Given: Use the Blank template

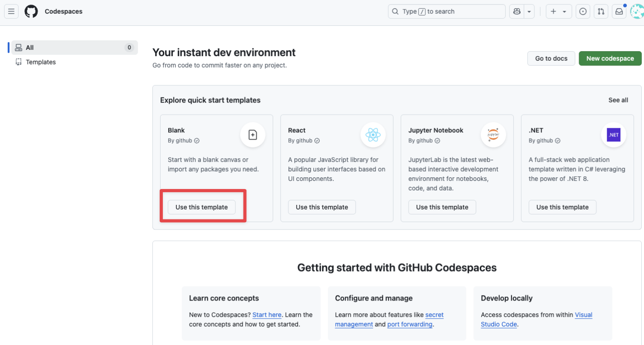Looking at the screenshot, I should tap(201, 207).
